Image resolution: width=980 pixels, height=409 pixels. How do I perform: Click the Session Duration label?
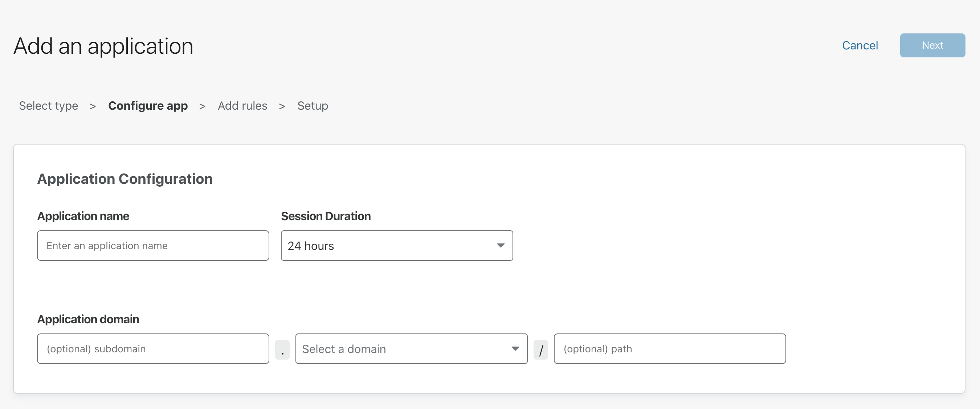[x=326, y=216]
